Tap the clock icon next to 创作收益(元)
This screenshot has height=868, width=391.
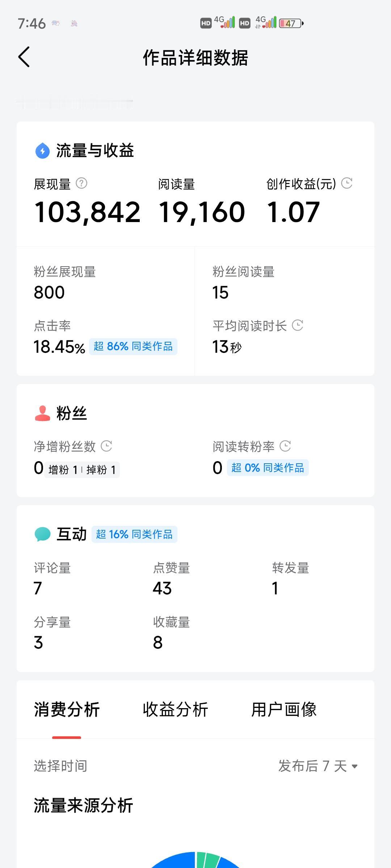347,183
